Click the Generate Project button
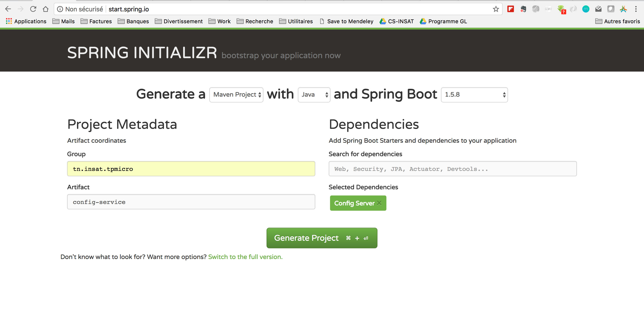Screen dimensions: 644x310 point(322,238)
